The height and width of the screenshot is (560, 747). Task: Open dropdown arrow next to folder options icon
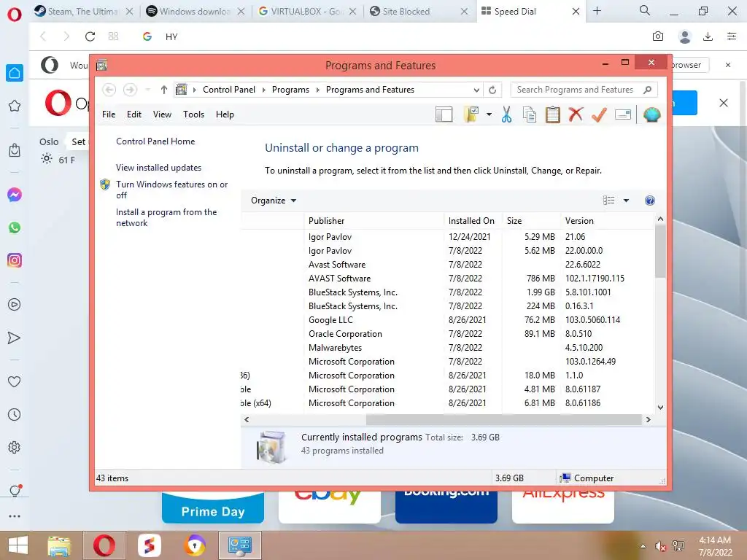489,114
